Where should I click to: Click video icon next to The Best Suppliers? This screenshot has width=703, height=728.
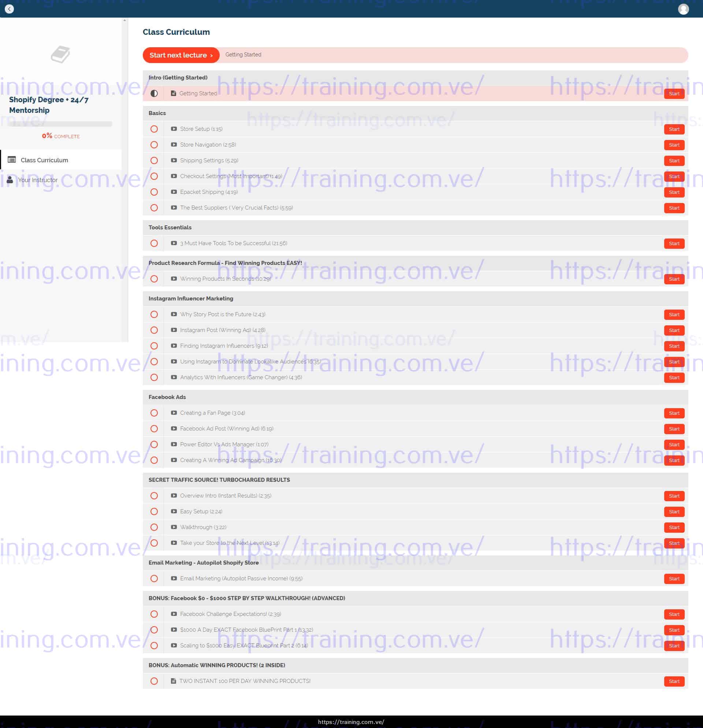coord(174,208)
